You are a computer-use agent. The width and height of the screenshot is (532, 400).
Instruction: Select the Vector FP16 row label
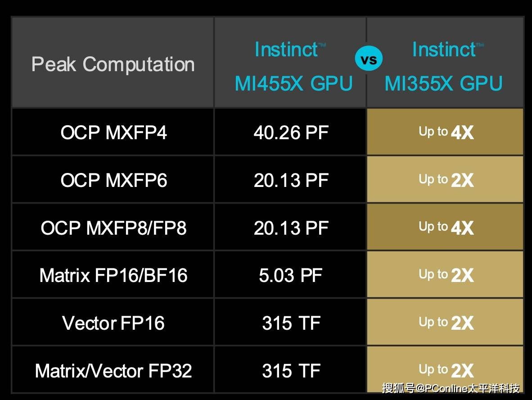113,322
